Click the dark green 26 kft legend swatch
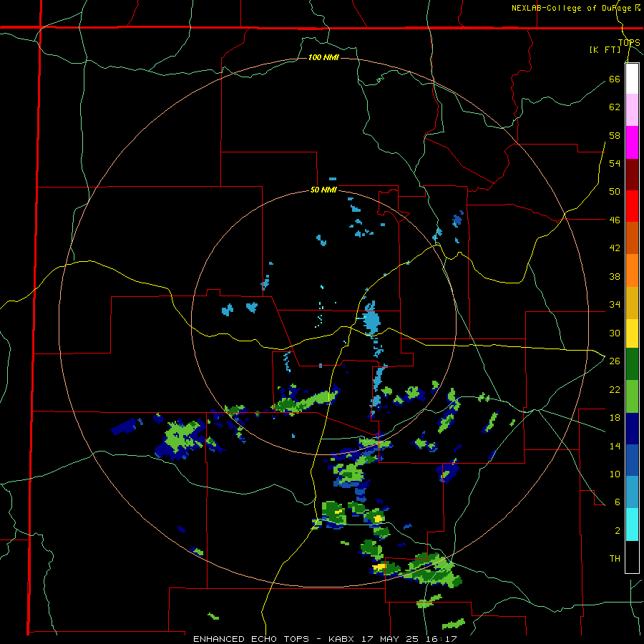Screen dimensions: 644x644 (x=632, y=364)
